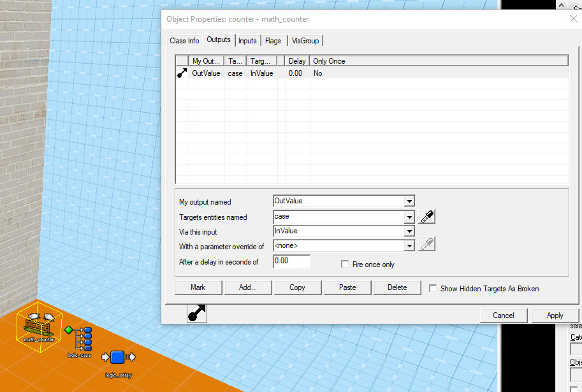
Task: Click the parameter override eyedropper picker
Action: click(426, 244)
